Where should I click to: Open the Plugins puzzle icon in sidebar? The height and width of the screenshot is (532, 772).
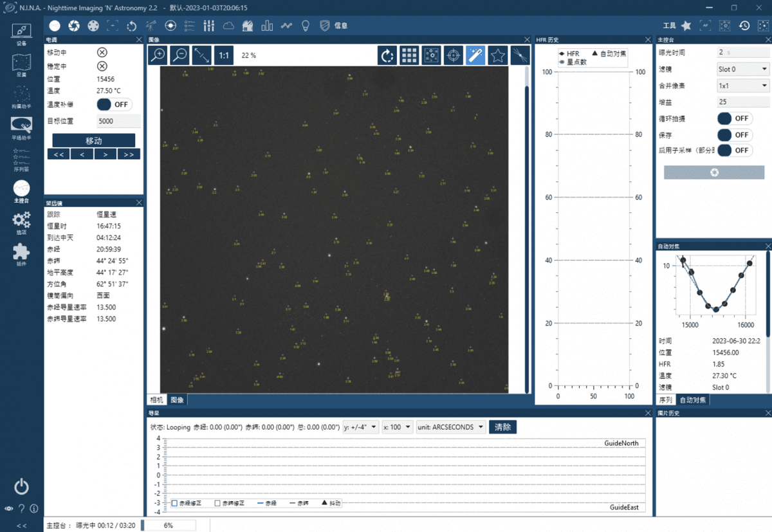pyautogui.click(x=21, y=252)
